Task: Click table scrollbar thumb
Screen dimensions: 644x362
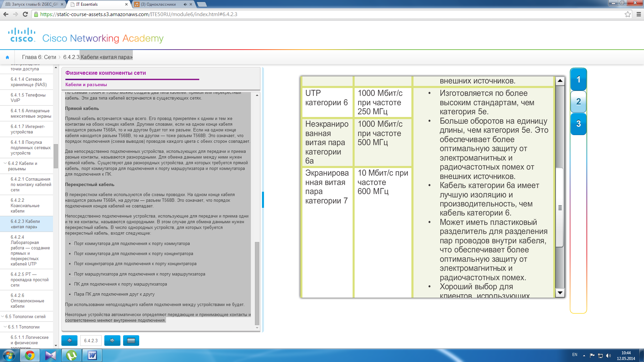Action: [x=560, y=207]
